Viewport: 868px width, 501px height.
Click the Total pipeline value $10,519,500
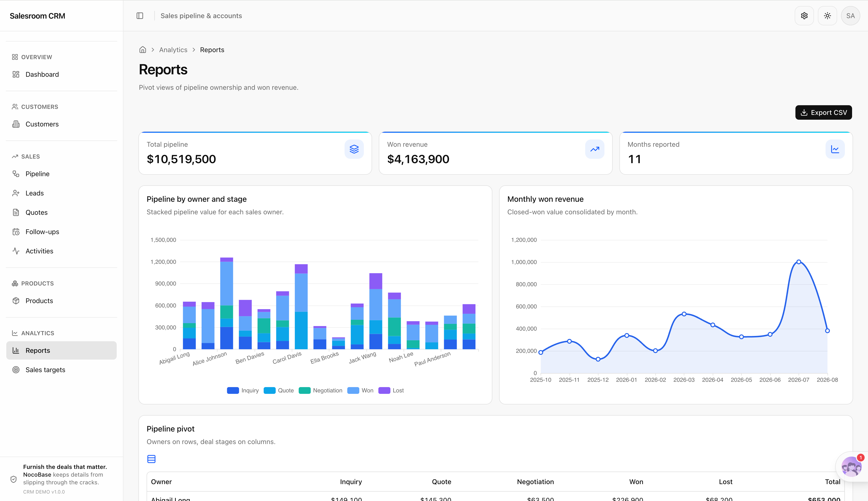(181, 159)
